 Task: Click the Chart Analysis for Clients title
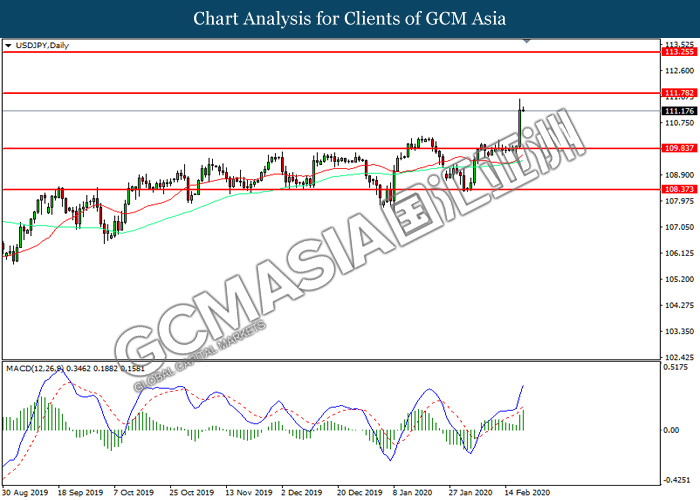point(350,18)
